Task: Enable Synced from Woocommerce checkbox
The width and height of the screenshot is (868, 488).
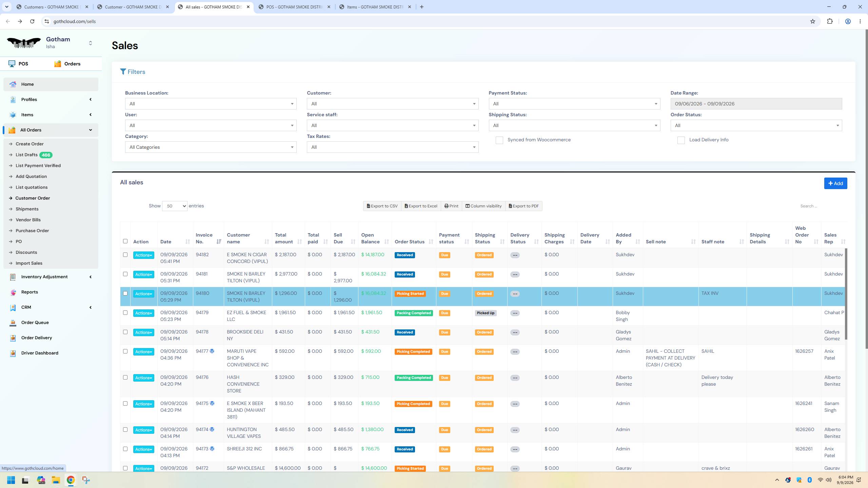Action: pyautogui.click(x=499, y=140)
